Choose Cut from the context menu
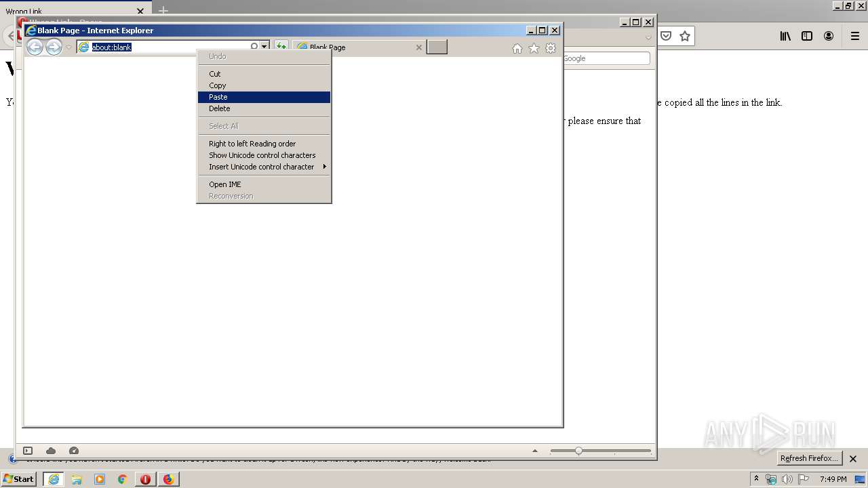The height and width of the screenshot is (488, 868). (x=264, y=74)
